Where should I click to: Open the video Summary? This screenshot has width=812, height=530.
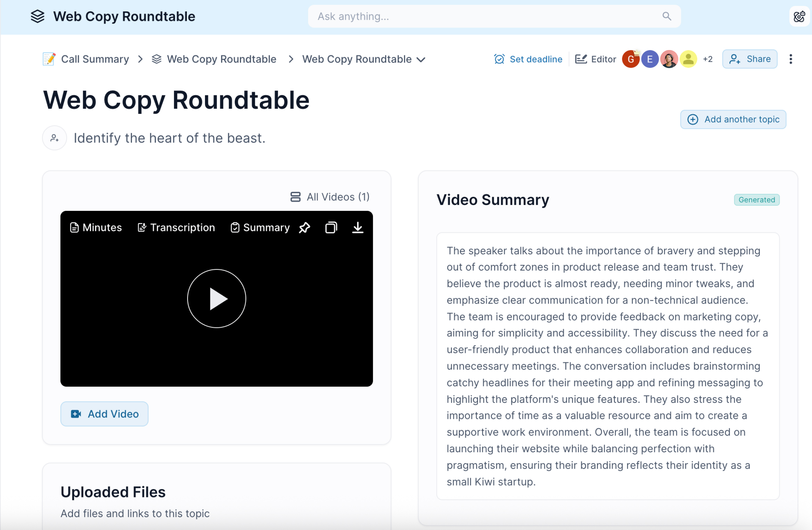coord(260,227)
